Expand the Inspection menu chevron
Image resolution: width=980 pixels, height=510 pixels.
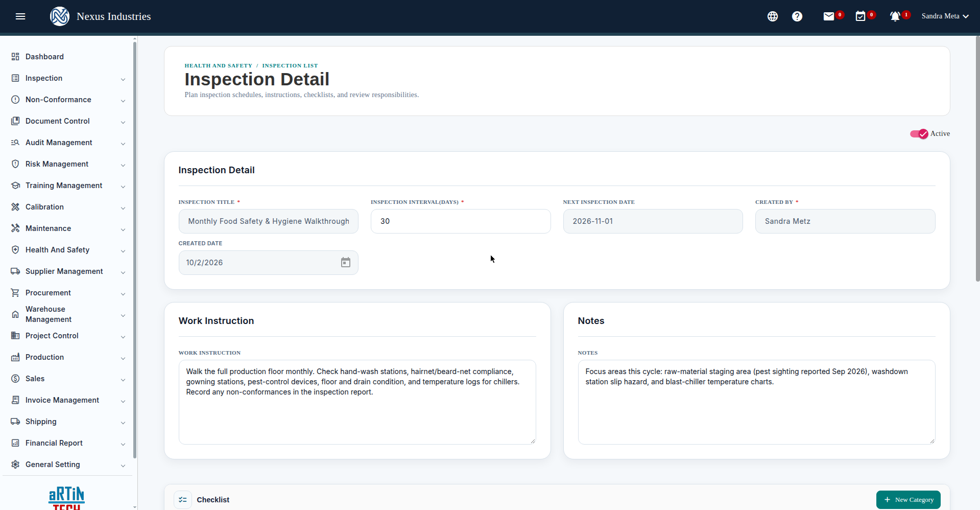pyautogui.click(x=123, y=79)
